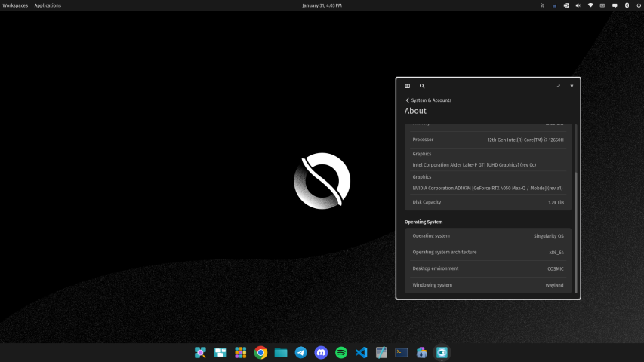Open the Workspaces button in top panel
The height and width of the screenshot is (362, 644).
click(x=15, y=5)
